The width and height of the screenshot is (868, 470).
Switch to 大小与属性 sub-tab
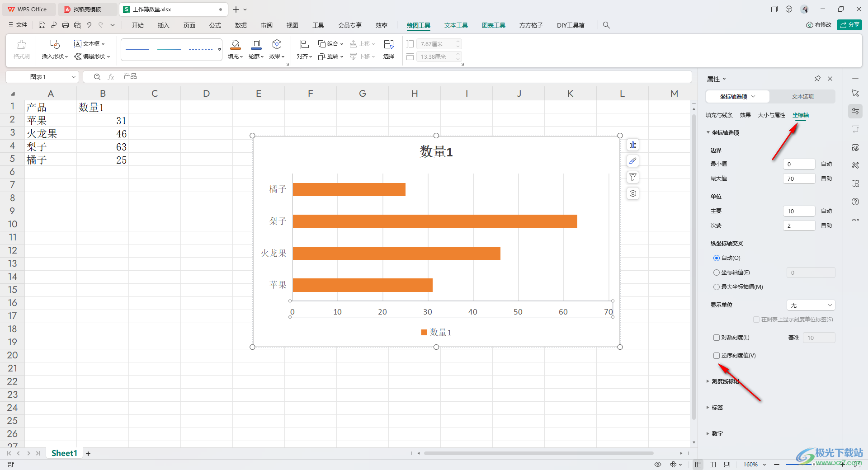(772, 115)
